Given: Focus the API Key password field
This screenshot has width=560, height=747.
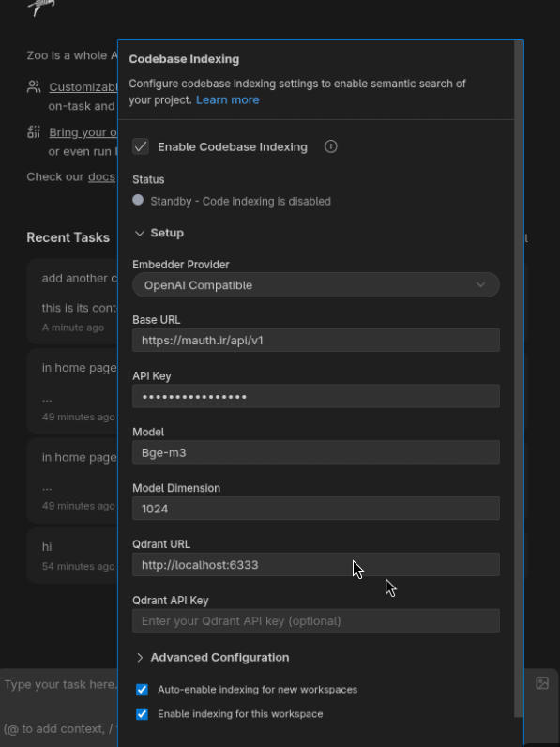Looking at the screenshot, I should (316, 396).
